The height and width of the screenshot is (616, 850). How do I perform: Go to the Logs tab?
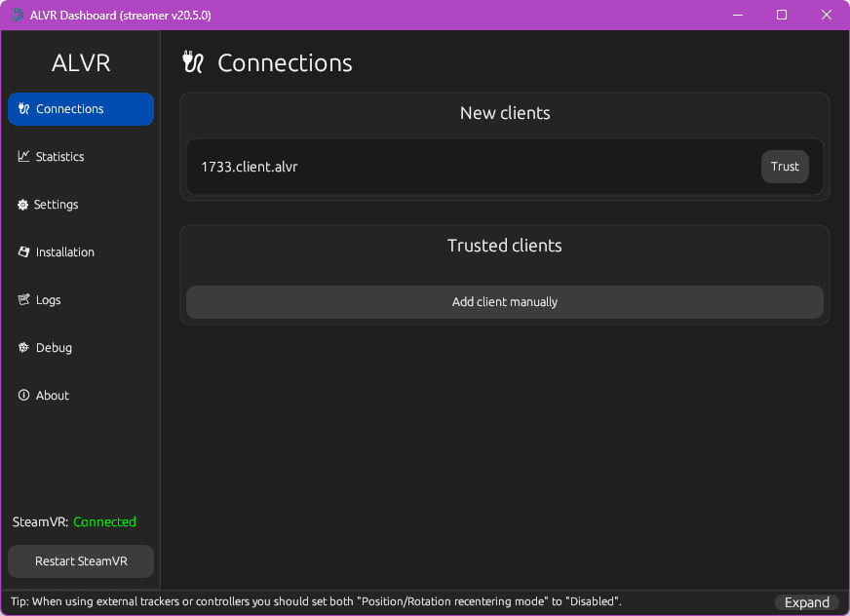point(81,300)
